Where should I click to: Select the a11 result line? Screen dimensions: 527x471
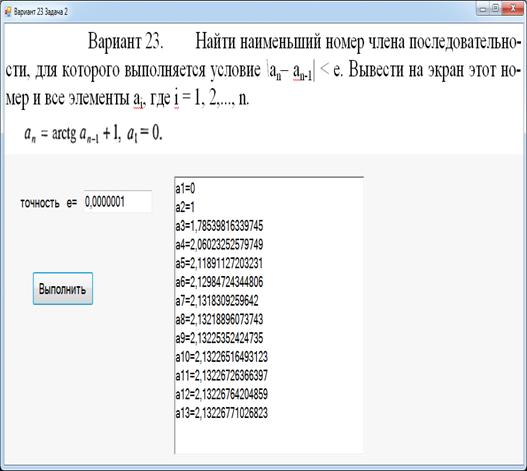tap(221, 376)
